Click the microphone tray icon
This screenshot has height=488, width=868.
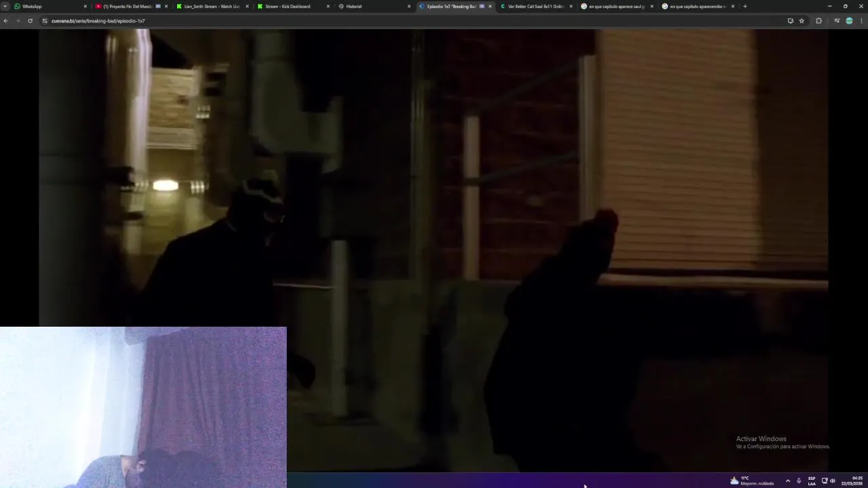798,481
